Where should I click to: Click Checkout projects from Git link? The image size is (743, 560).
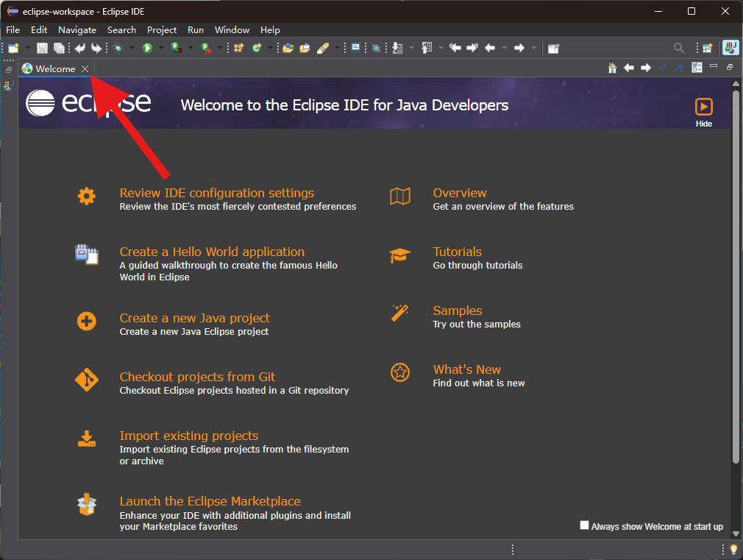pos(197,377)
